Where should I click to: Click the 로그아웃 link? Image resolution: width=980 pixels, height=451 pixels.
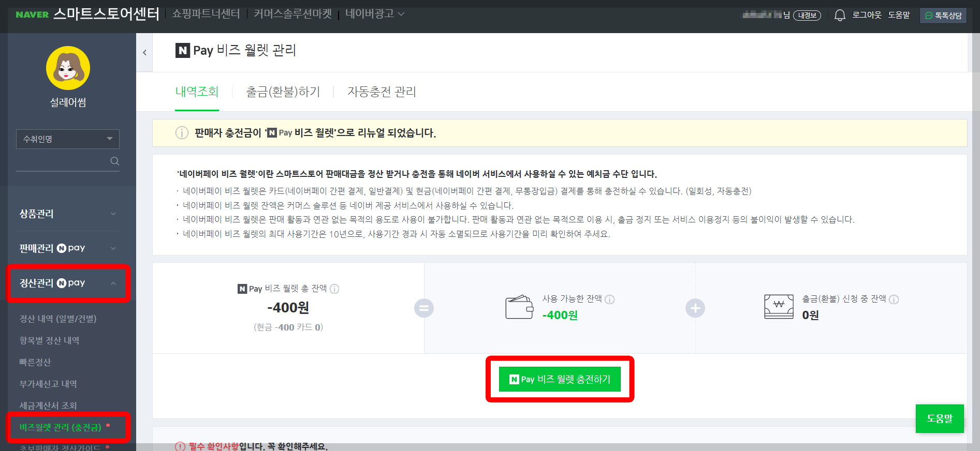coord(867,16)
